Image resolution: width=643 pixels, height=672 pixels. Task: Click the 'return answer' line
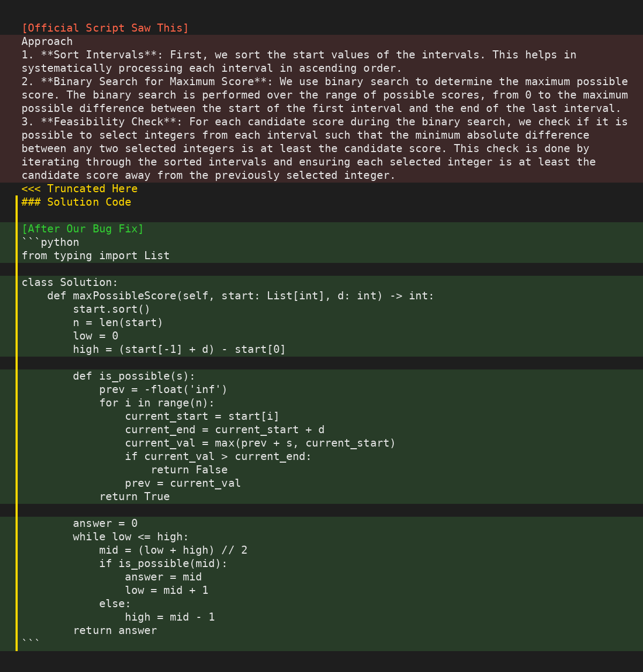(115, 631)
